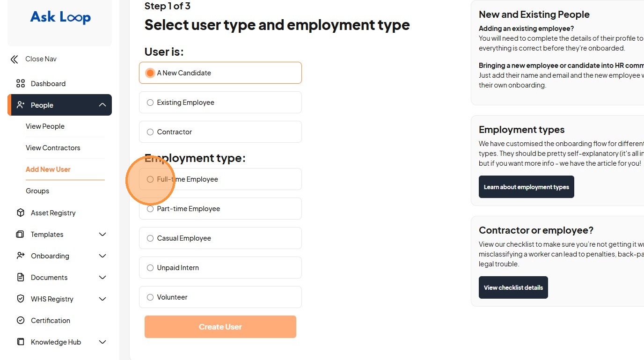This screenshot has height=360, width=644.
Task: Click the Onboarding person-arrow icon
Action: coord(21,256)
